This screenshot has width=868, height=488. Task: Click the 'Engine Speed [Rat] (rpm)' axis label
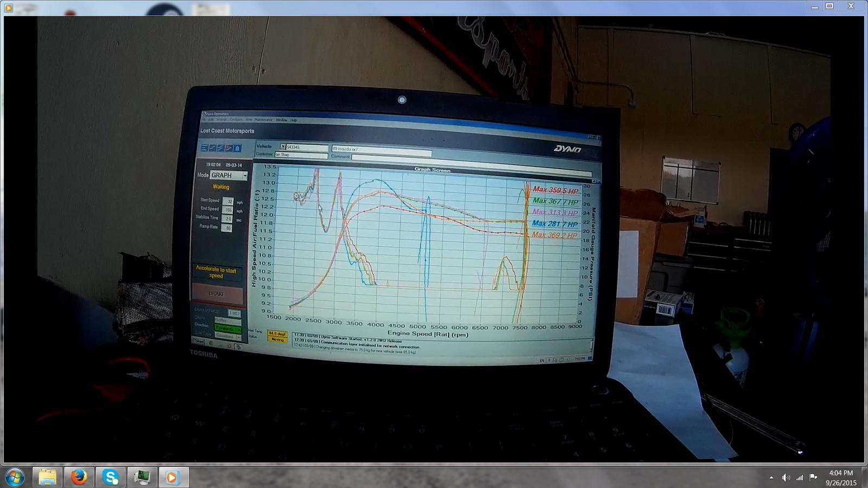tap(428, 334)
